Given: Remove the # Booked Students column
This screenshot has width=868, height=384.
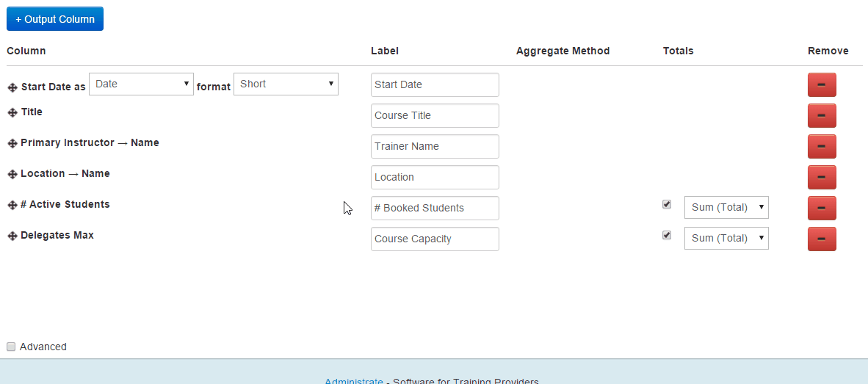Looking at the screenshot, I should (822, 208).
